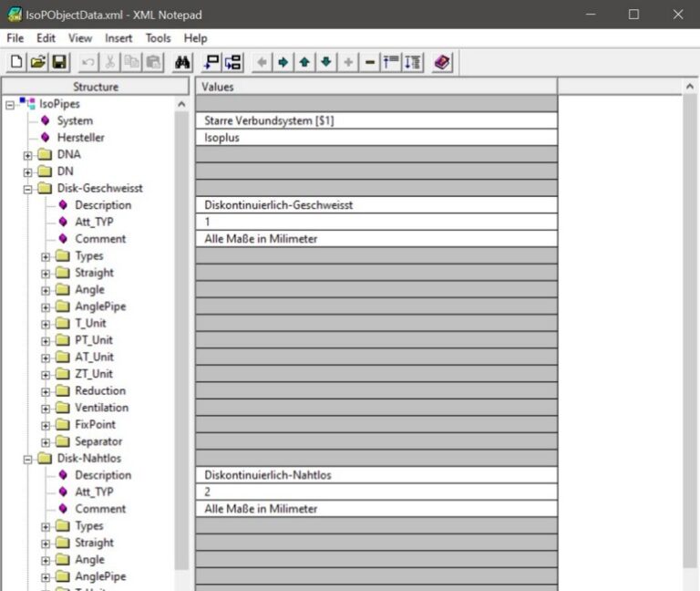Click the Copy toolbar icon
Image resolution: width=700 pixels, height=591 pixels.
point(131,62)
